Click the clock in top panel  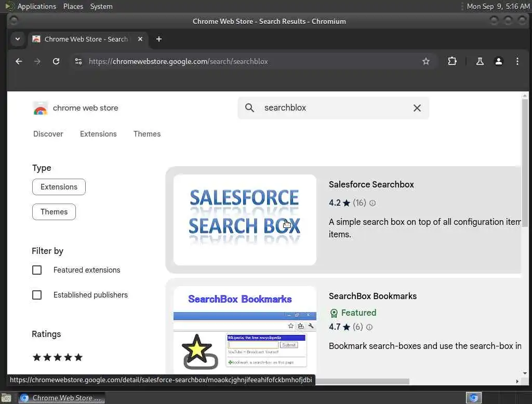point(498,6)
